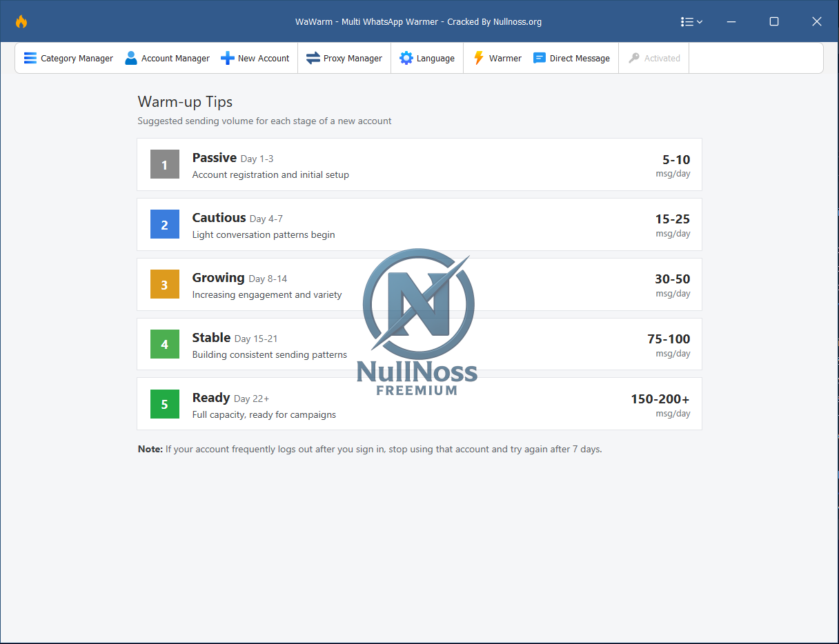Select the Cautious stage heading
839x644 pixels.
tap(219, 218)
